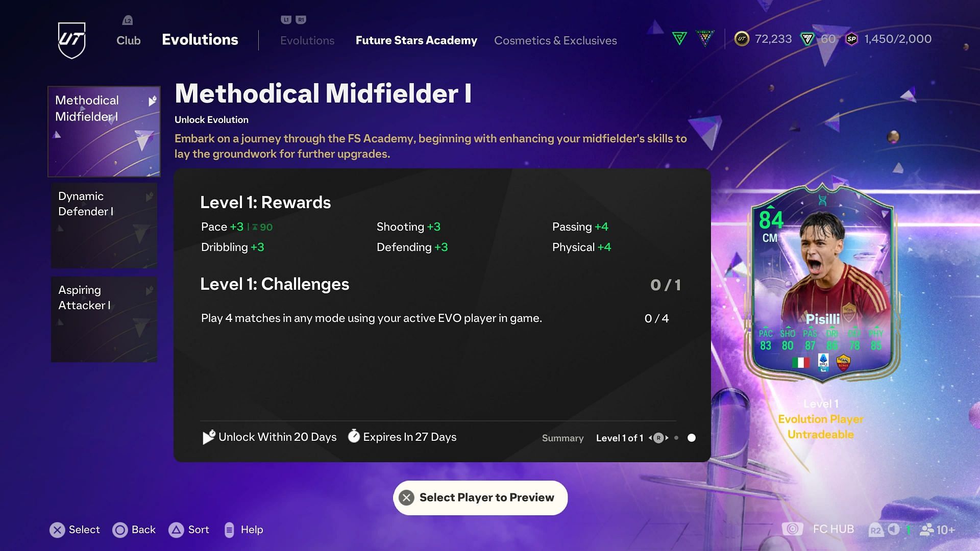Screen dimensions: 980x551
Task: Select the second pagination dot indicator
Action: (691, 438)
